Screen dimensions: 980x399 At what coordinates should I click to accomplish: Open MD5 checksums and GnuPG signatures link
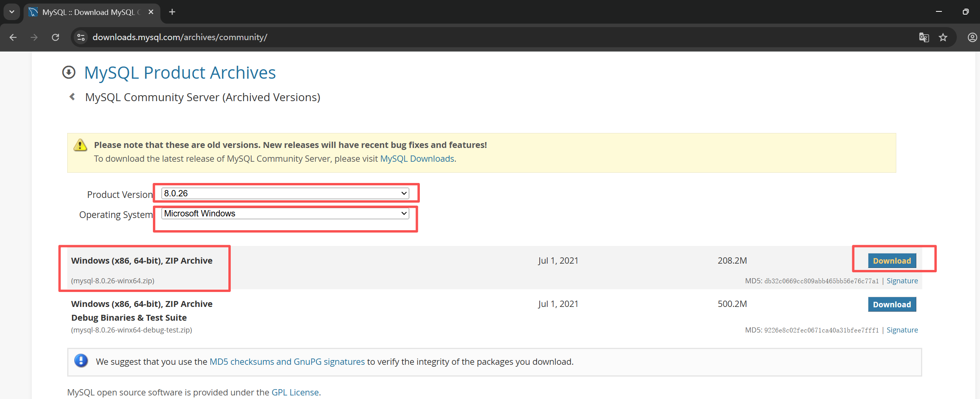point(287,362)
